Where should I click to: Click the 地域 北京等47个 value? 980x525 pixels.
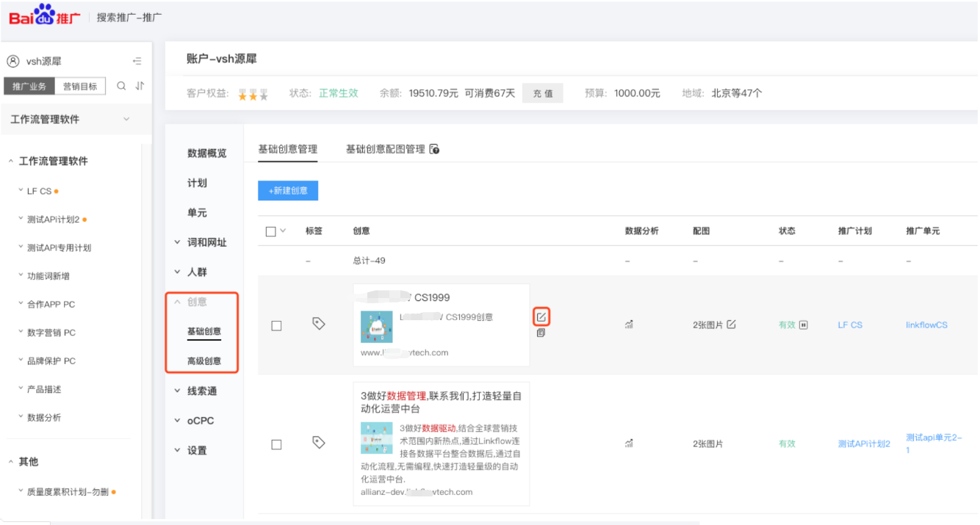coord(737,93)
